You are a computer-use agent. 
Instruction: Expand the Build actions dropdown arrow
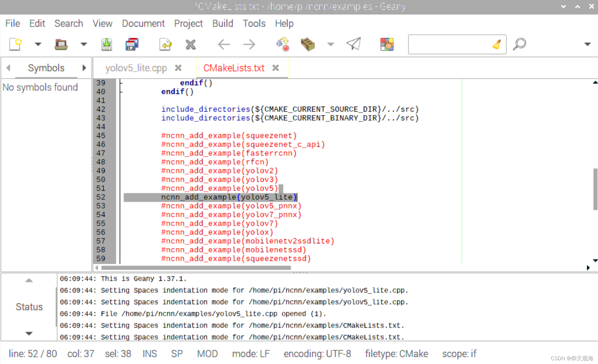[331, 44]
